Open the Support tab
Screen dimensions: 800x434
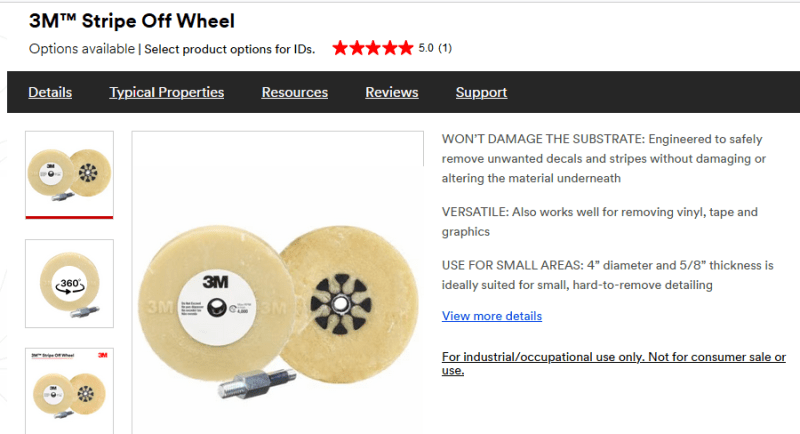[x=481, y=92]
